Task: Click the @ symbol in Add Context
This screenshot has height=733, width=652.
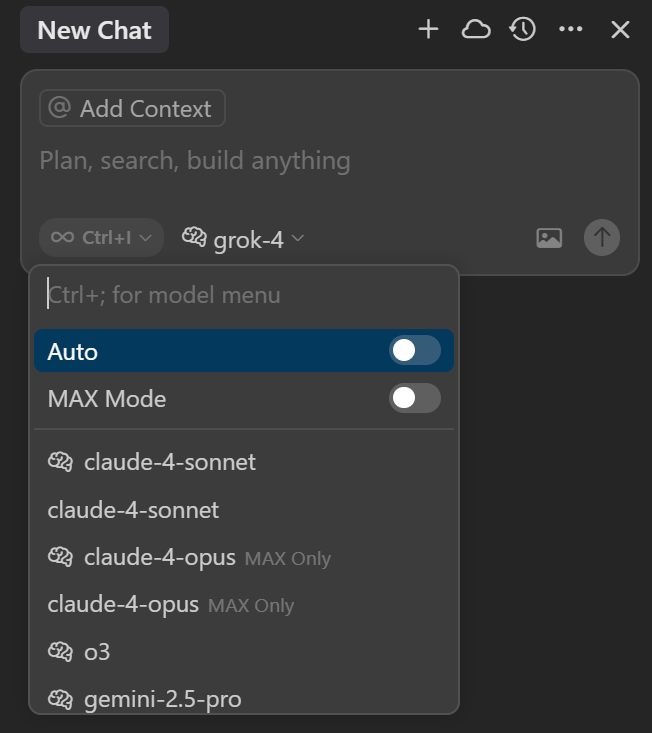Action: coord(60,108)
